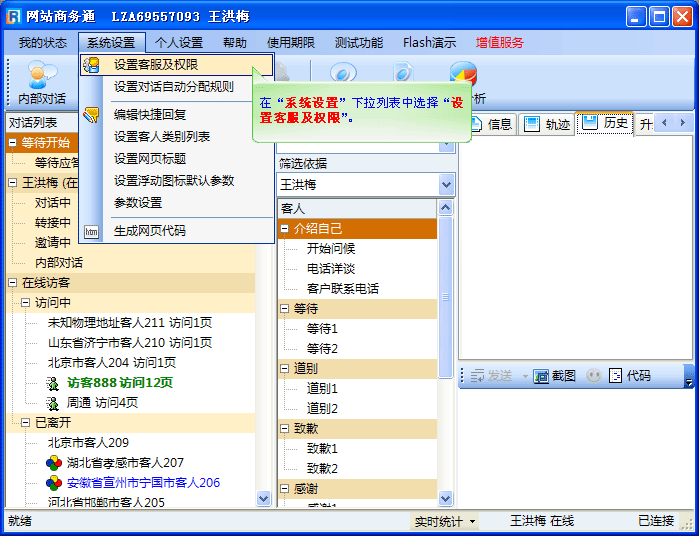The image size is (699, 536).
Task: Open the 个人设置 menu
Action: [179, 43]
